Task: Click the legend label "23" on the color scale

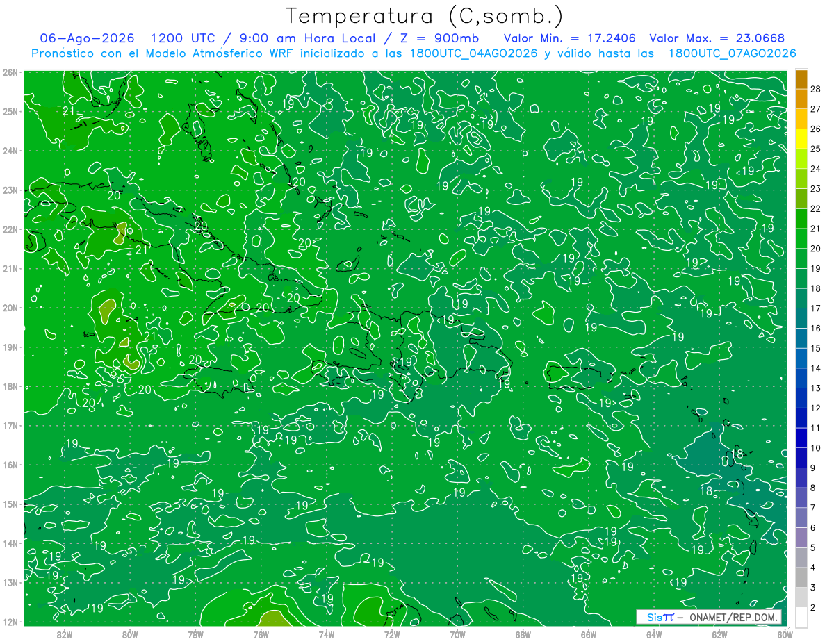Action: click(x=816, y=189)
